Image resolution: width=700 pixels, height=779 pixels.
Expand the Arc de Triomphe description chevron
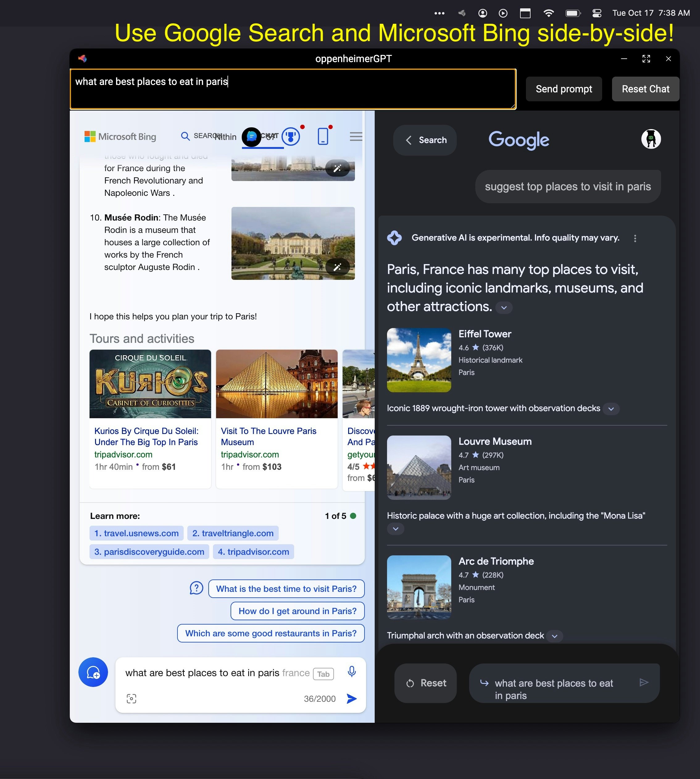(554, 636)
